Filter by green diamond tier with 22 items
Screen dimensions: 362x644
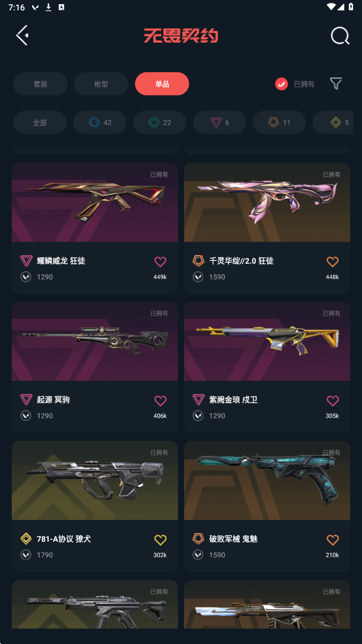click(x=159, y=123)
